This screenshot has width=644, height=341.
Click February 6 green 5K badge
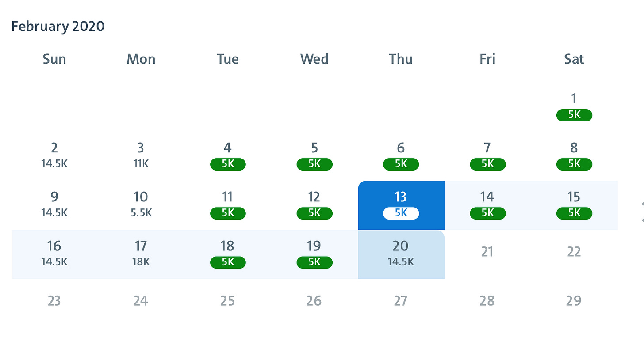point(401,164)
